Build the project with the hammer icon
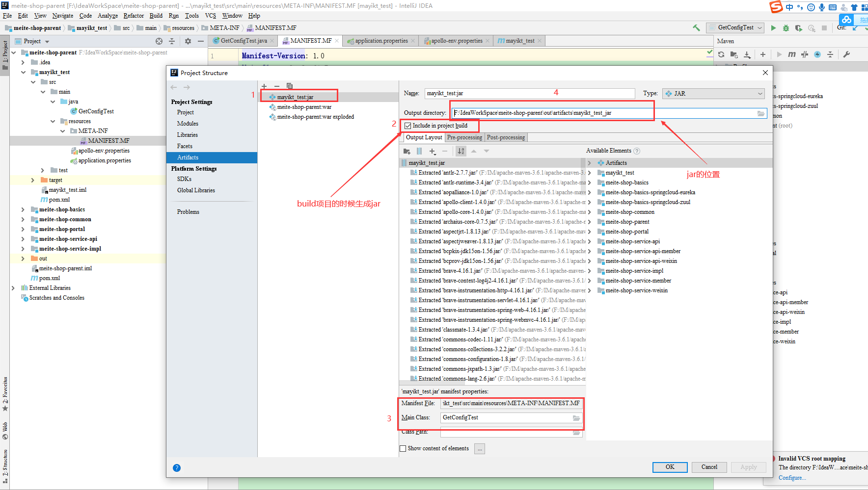The height and width of the screenshot is (490, 868). point(696,28)
